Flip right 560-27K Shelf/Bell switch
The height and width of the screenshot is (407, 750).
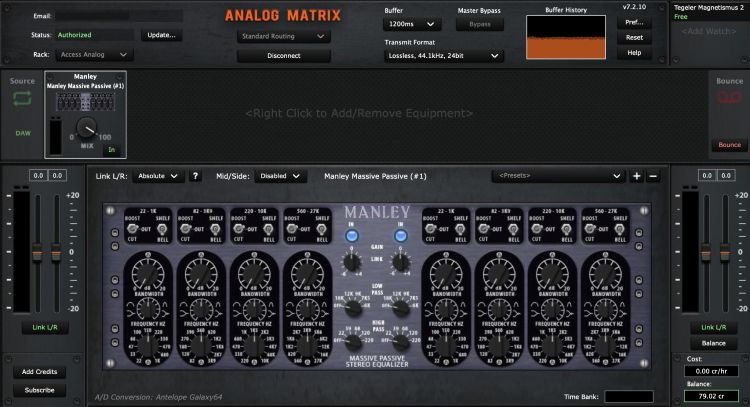point(619,229)
